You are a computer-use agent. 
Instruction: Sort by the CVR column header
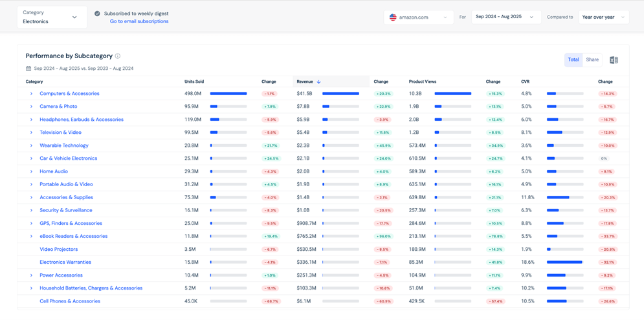tap(525, 81)
